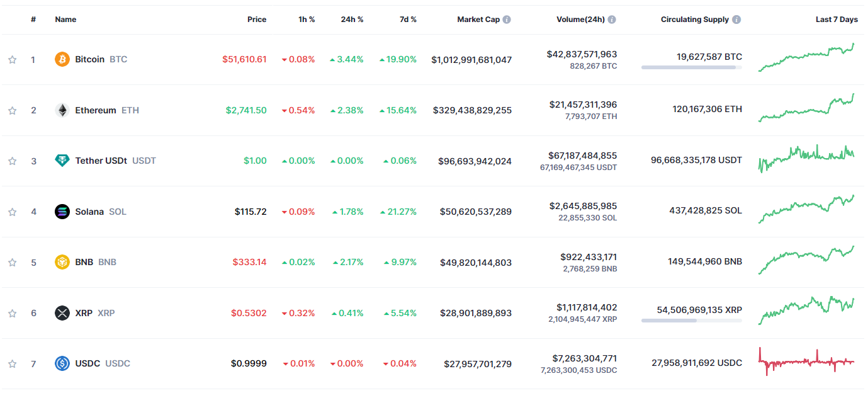Open the USDC name link
Image resolution: width=868 pixels, height=393 pixels.
[x=87, y=363]
